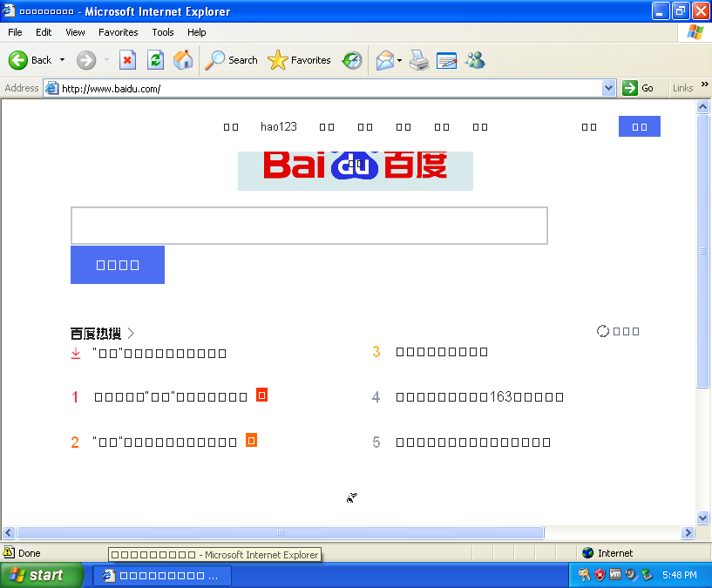Refresh the page with green arrows icon
Image resolution: width=712 pixels, height=588 pixels.
pyautogui.click(x=155, y=60)
